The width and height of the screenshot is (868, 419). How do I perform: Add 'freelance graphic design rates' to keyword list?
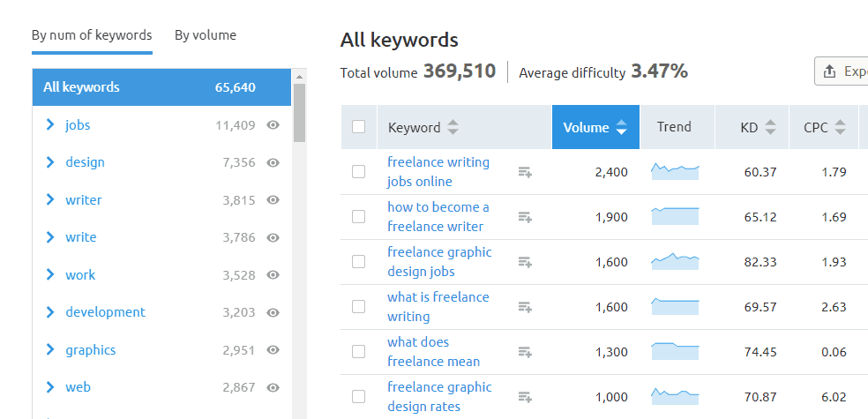(525, 397)
